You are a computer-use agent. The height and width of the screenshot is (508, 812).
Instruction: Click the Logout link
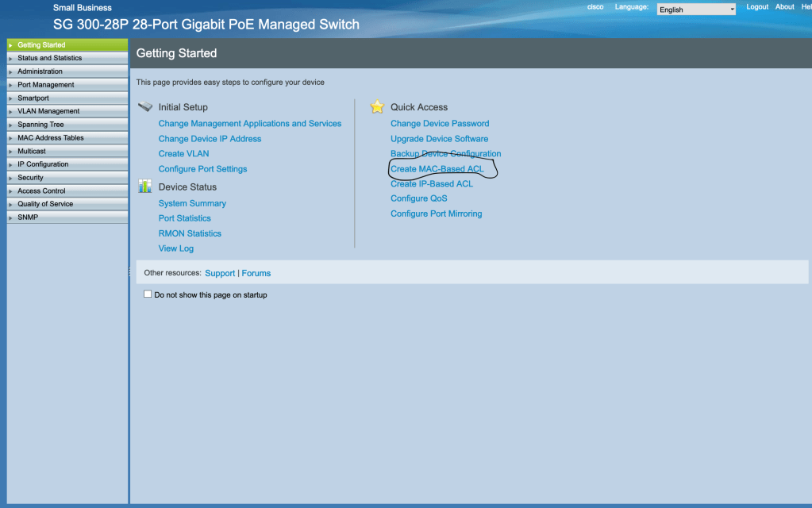(757, 7)
